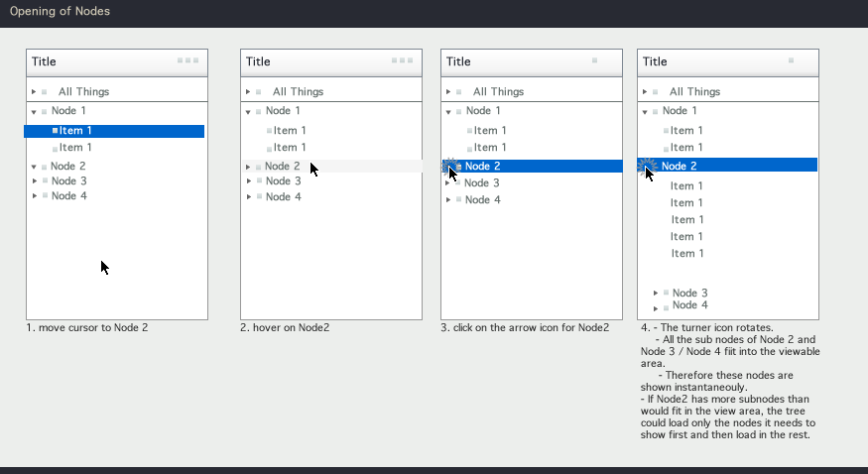Click the single square icon in the fourth panel's title bar

click(x=791, y=60)
